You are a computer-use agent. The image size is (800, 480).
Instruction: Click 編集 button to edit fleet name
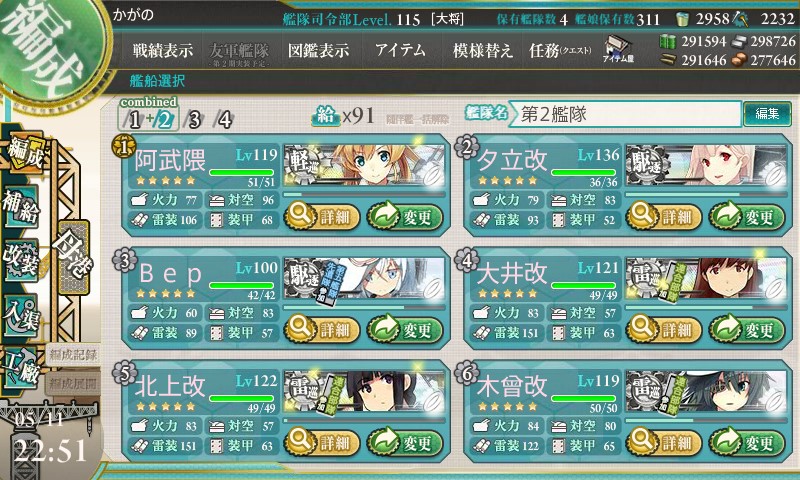point(767,113)
